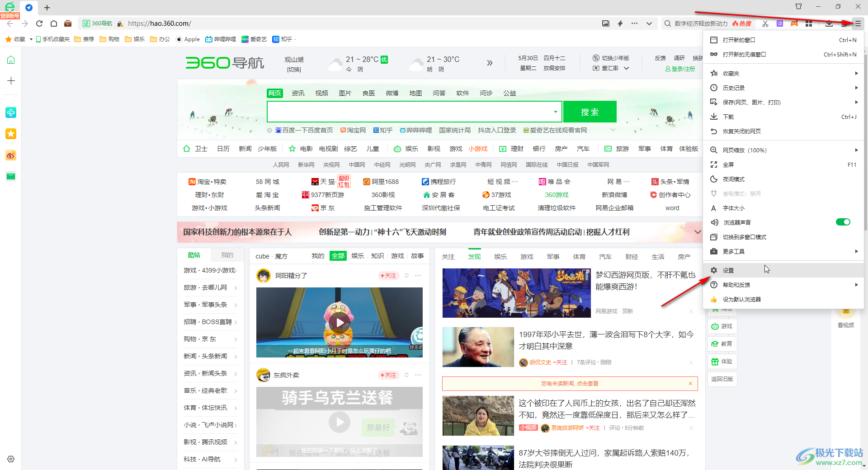The image size is (868, 470).
Task: Click the three-dot more icon in address bar
Action: pyautogui.click(x=635, y=23)
